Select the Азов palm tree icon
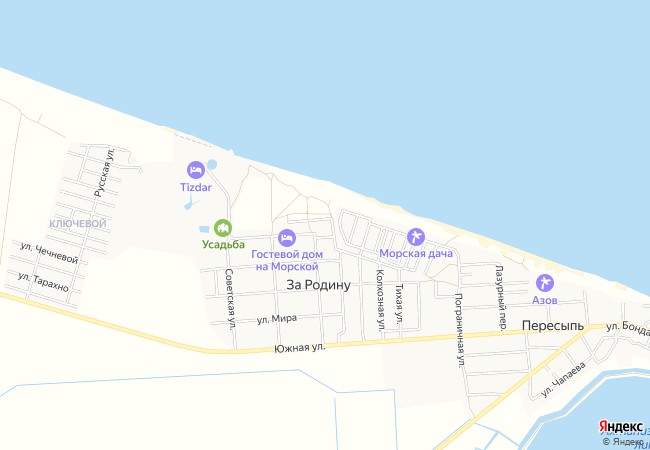Image resolution: width=650 pixels, height=450 pixels. point(545,283)
